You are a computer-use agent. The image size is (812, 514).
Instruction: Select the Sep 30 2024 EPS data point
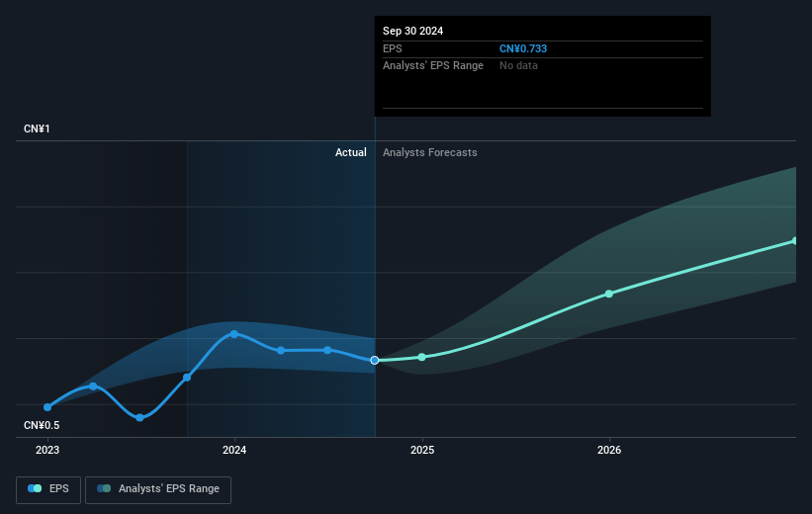pyautogui.click(x=375, y=360)
